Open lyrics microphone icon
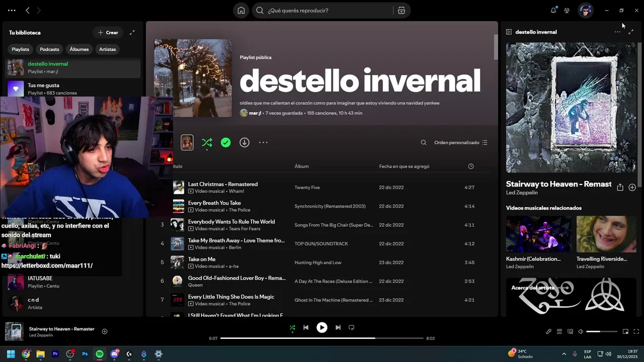Screen dimensions: 644x362 tap(549, 332)
